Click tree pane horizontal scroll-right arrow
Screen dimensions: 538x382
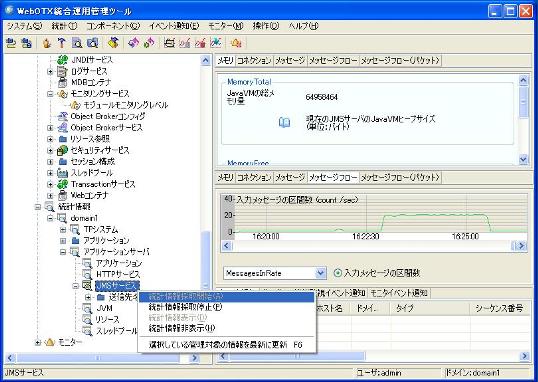tap(194, 358)
